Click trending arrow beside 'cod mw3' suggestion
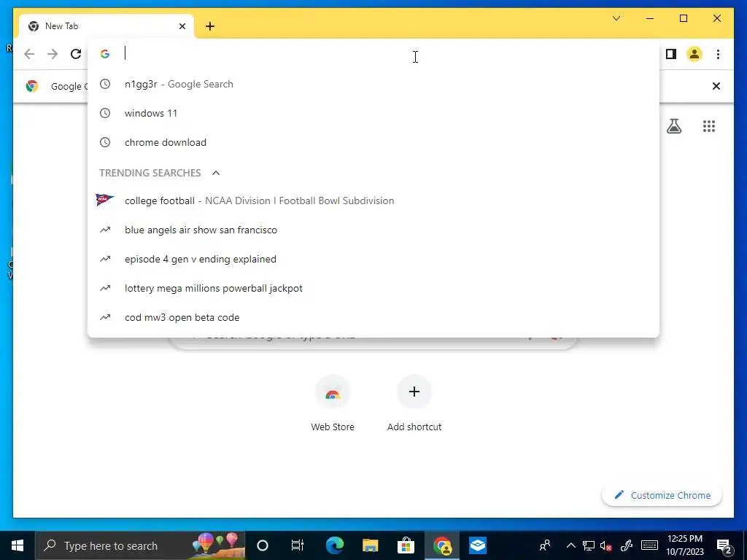Screen dimensions: 747x560 pyautogui.click(x=105, y=317)
